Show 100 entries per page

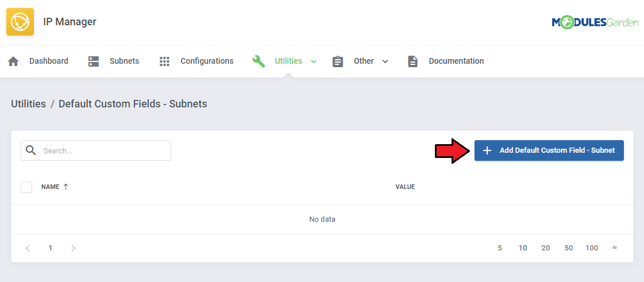[592, 248]
